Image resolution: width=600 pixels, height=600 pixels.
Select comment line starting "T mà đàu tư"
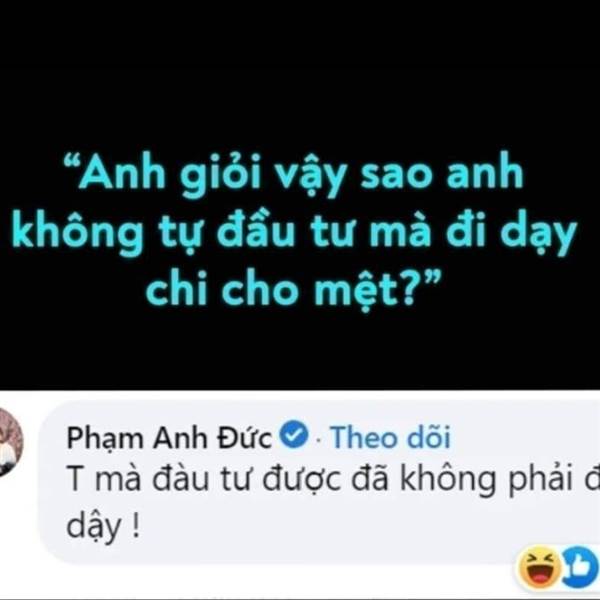pos(333,480)
